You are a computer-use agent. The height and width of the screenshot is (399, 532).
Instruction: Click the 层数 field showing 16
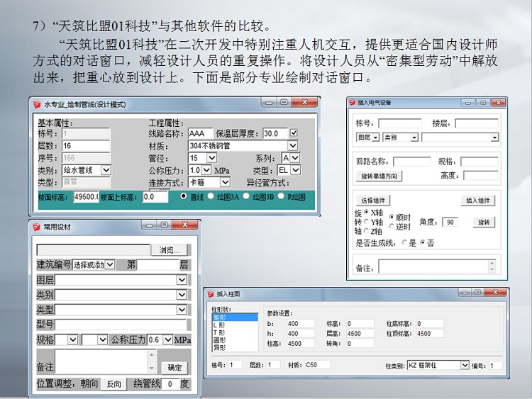click(x=86, y=146)
